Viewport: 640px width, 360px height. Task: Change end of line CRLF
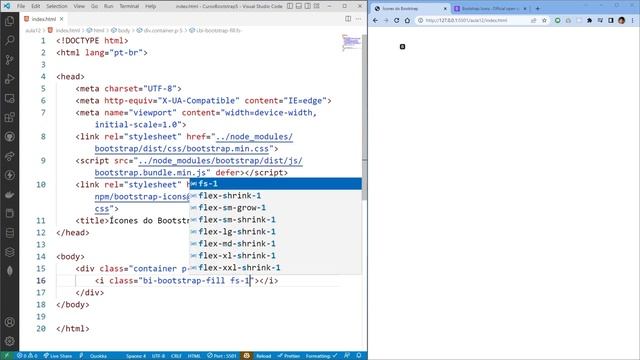176,356
